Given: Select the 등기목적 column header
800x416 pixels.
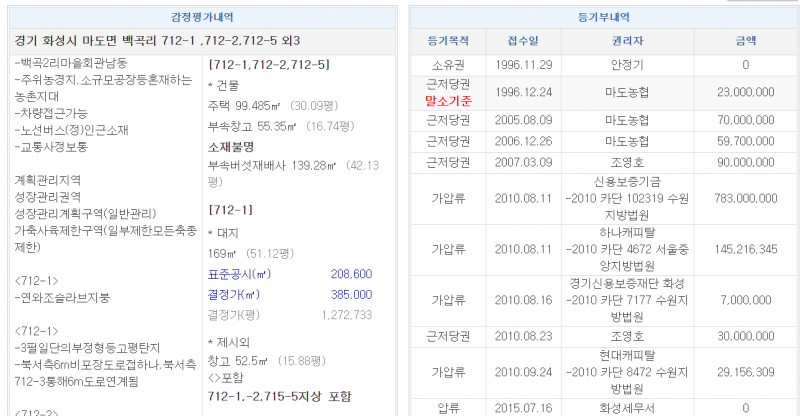Looking at the screenshot, I should [440, 42].
